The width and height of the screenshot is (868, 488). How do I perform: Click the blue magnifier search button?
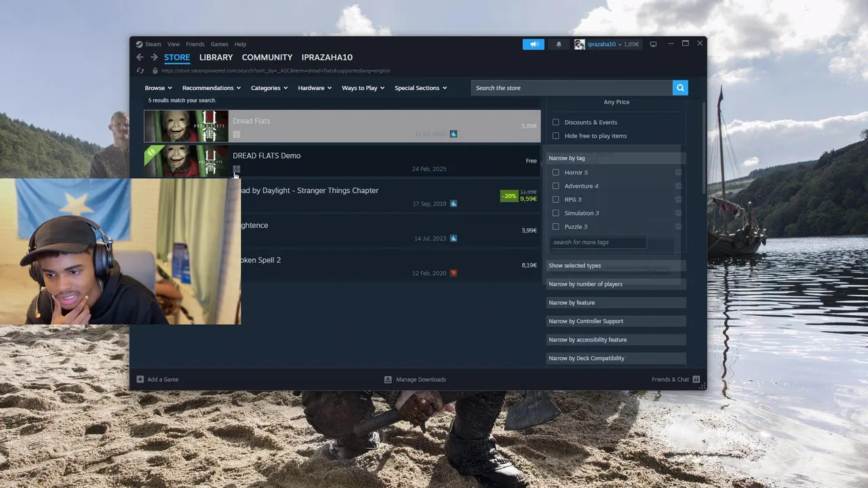click(680, 87)
